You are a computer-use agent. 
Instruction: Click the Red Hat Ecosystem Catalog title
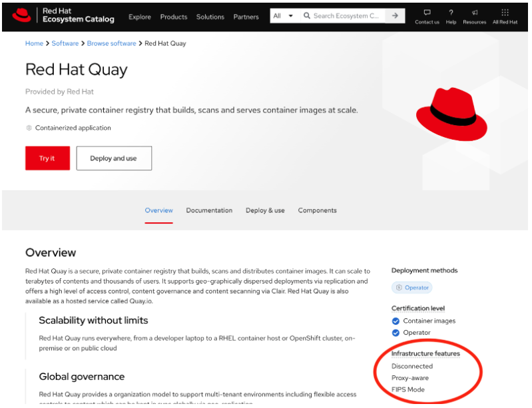79,15
